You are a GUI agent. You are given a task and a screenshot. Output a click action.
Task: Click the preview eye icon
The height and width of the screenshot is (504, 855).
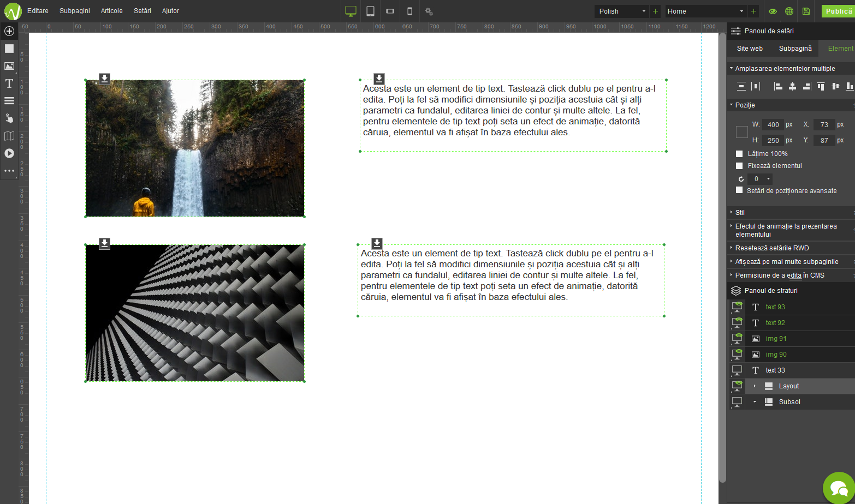point(773,11)
